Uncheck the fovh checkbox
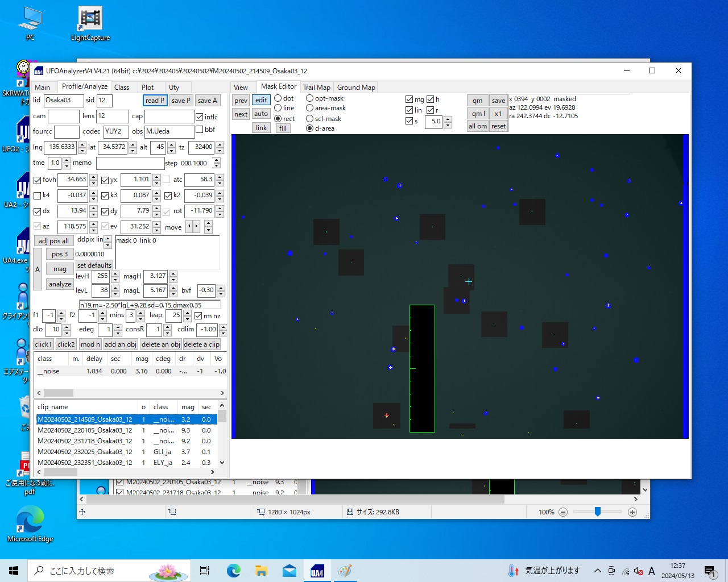This screenshot has width=728, height=582. click(38, 180)
